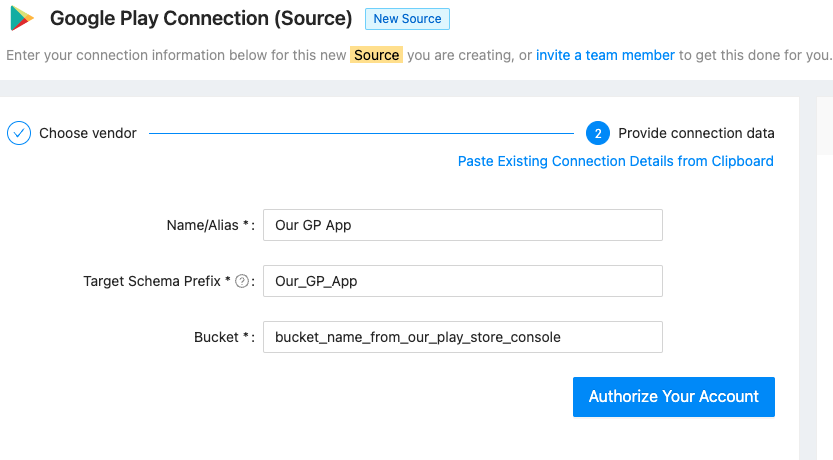
Task: Select the Provide connection data step
Action: pyautogui.click(x=696, y=133)
